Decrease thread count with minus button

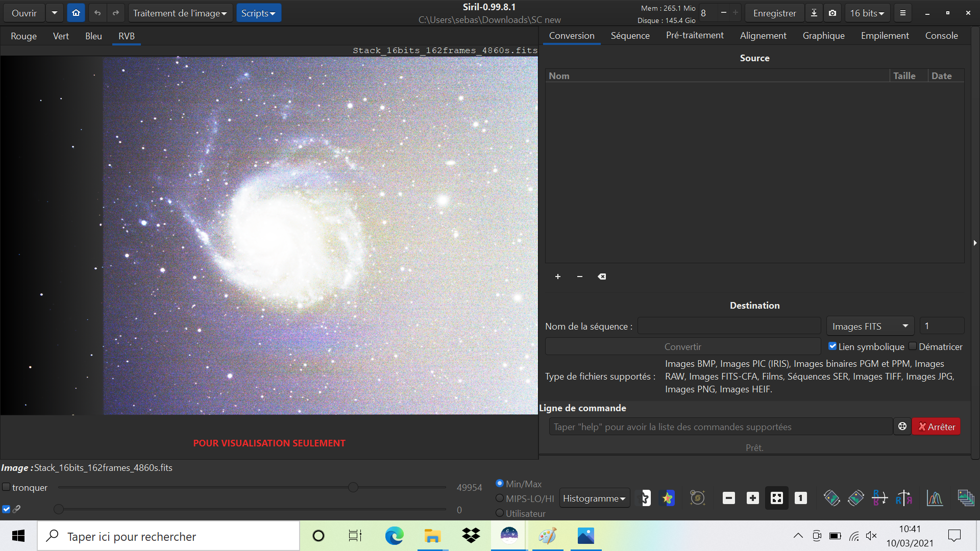[723, 13]
